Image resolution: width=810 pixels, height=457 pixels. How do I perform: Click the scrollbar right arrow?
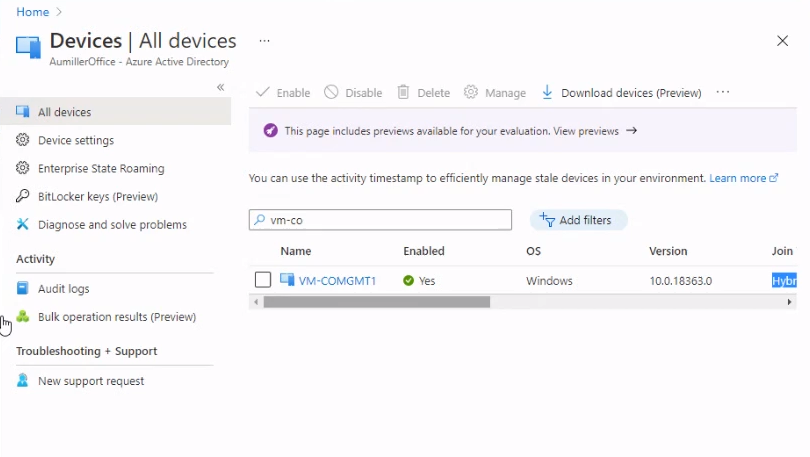click(789, 302)
